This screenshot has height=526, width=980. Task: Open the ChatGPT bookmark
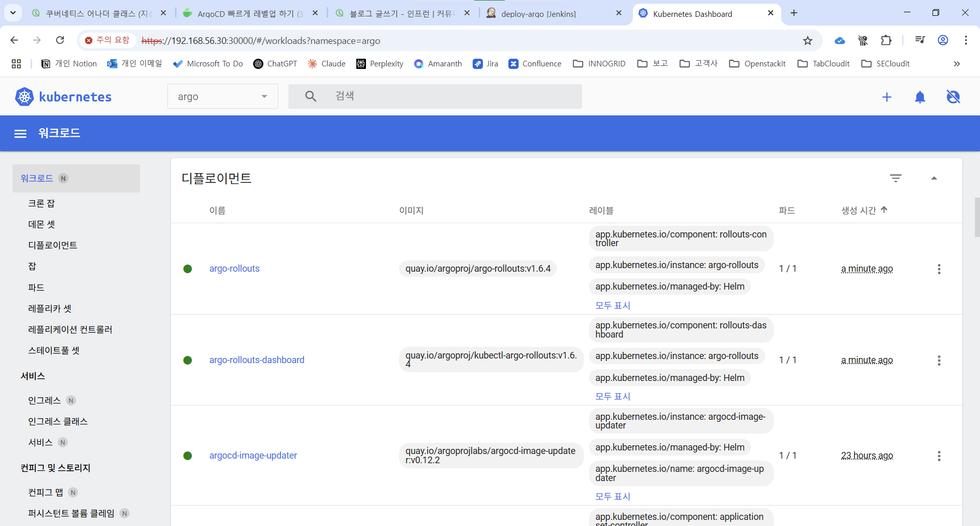(275, 64)
